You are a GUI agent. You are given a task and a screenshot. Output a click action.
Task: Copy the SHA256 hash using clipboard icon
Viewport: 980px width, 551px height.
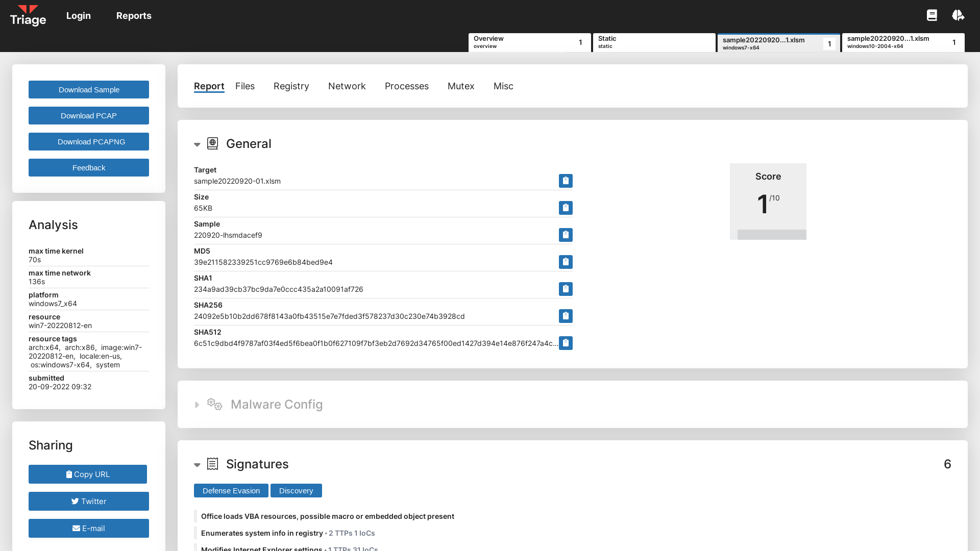coord(566,316)
